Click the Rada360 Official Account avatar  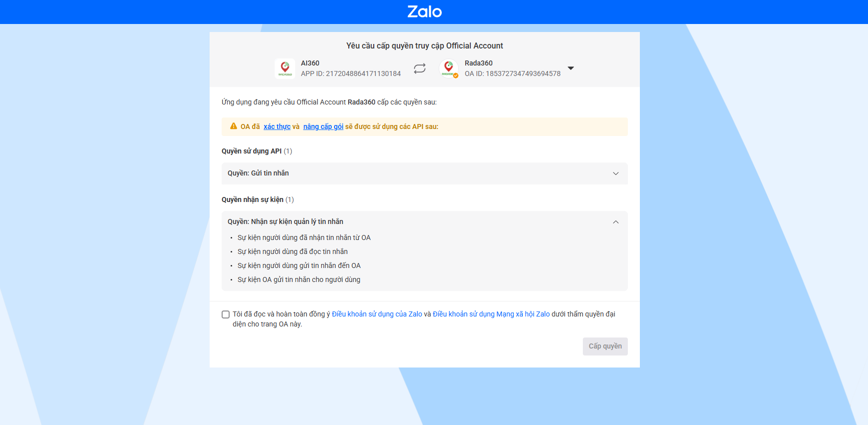(x=449, y=68)
